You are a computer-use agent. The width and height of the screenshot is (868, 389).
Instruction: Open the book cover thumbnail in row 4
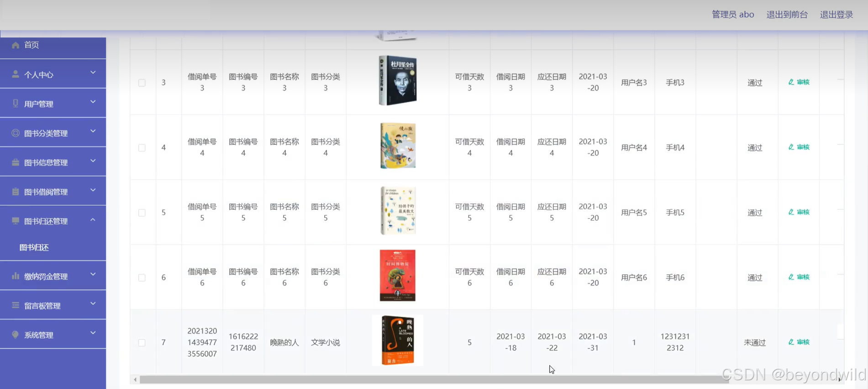(398, 145)
